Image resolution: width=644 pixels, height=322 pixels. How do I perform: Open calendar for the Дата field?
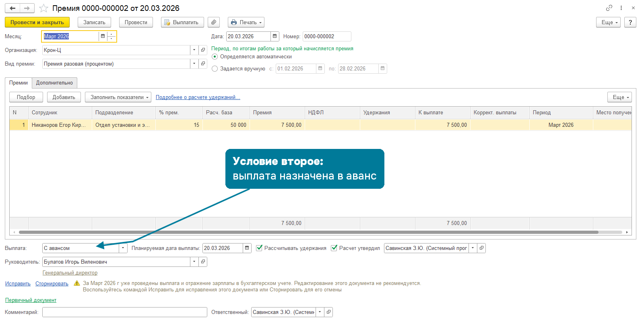pyautogui.click(x=275, y=36)
